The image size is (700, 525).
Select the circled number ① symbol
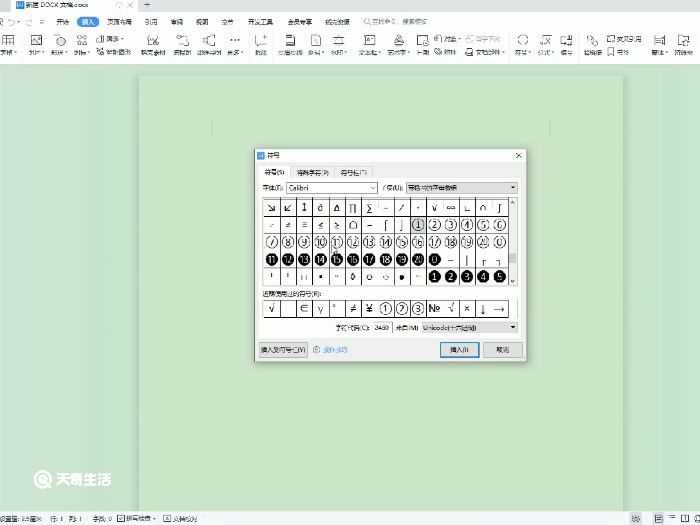click(x=418, y=225)
